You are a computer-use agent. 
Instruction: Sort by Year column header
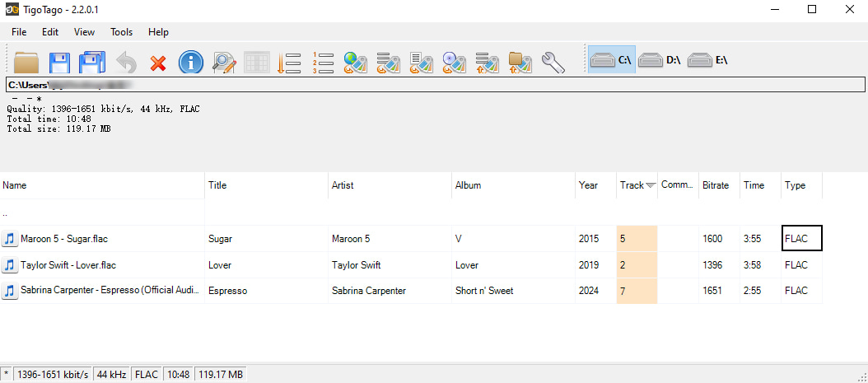(595, 185)
